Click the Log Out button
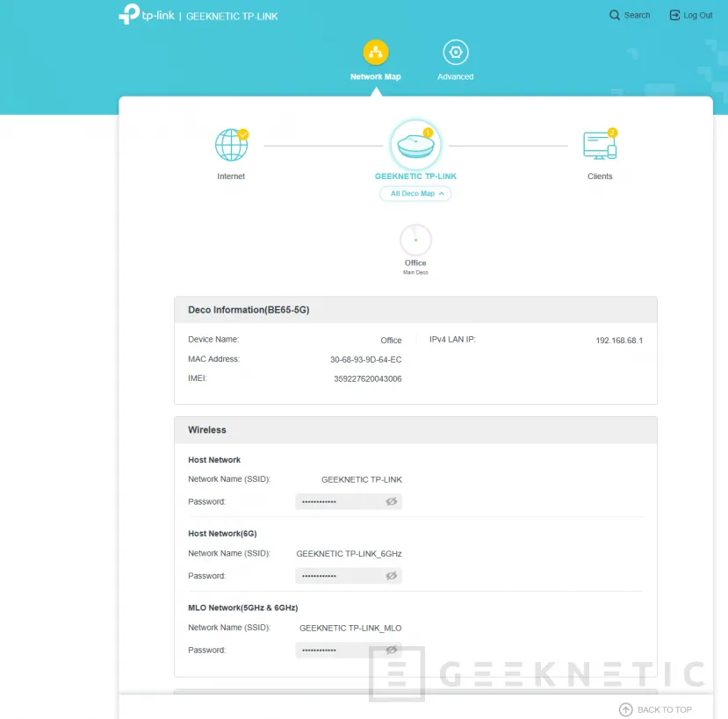Viewport: 728px width, 719px height. (x=691, y=15)
